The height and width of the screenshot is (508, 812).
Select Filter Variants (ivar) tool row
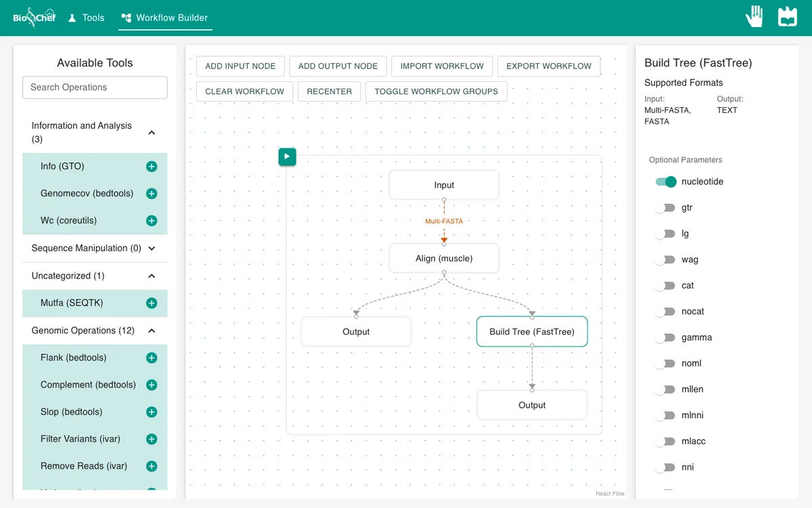[95, 439]
